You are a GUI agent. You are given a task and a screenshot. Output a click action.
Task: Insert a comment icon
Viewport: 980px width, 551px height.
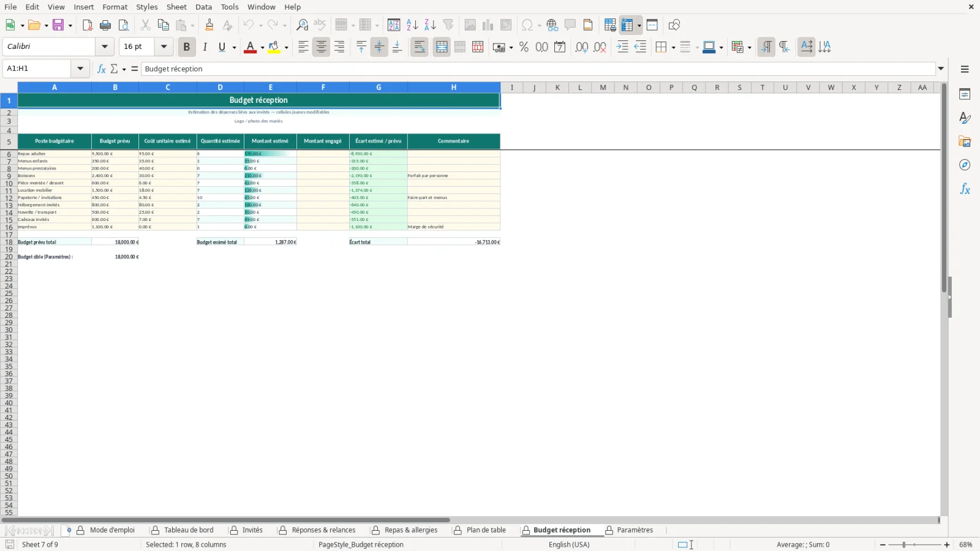[x=570, y=25]
